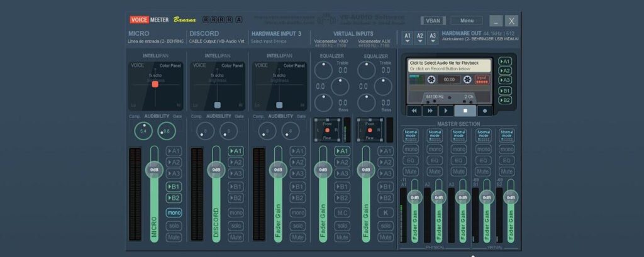This screenshot has width=644, height=257.
Task: Change A1 bus Normal mode selector
Action: [411, 136]
